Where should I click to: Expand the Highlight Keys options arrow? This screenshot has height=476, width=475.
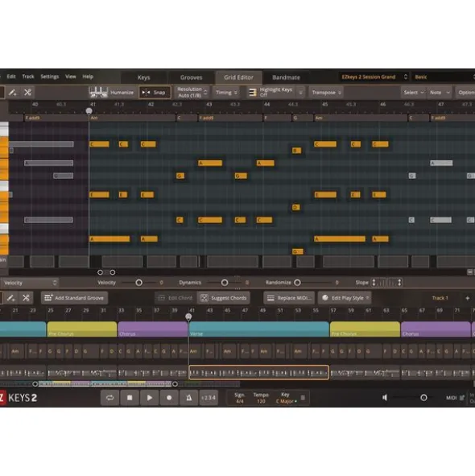(300, 93)
